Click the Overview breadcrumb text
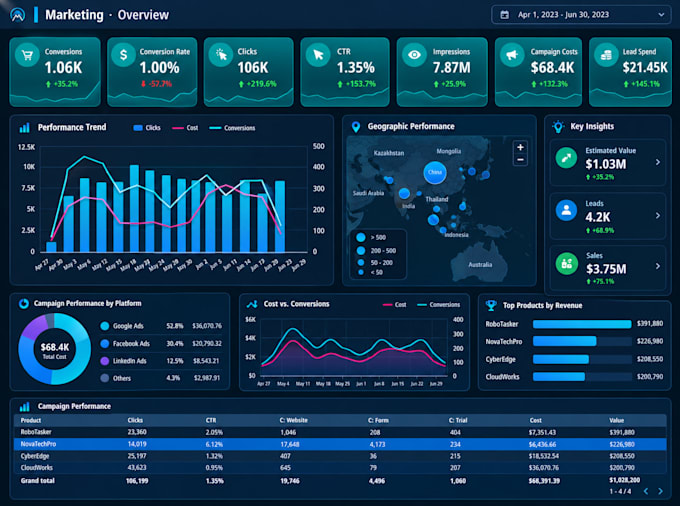Screen dimensions: 680x506 143,15
